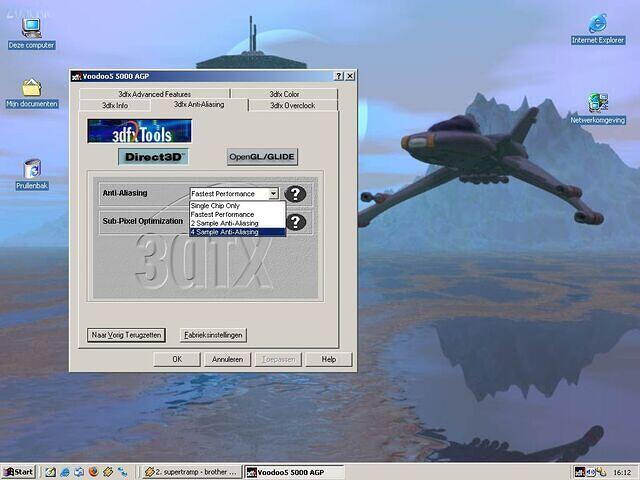Launch Internet Explorer from quick launch bar
Viewport: 640px width, 480px height.
(x=65, y=472)
